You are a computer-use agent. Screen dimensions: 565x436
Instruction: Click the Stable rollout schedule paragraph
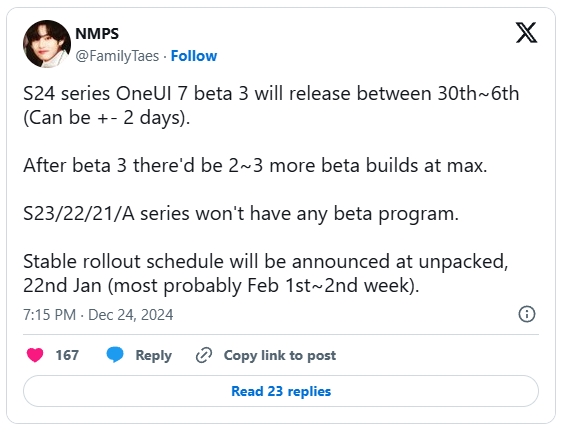(266, 273)
